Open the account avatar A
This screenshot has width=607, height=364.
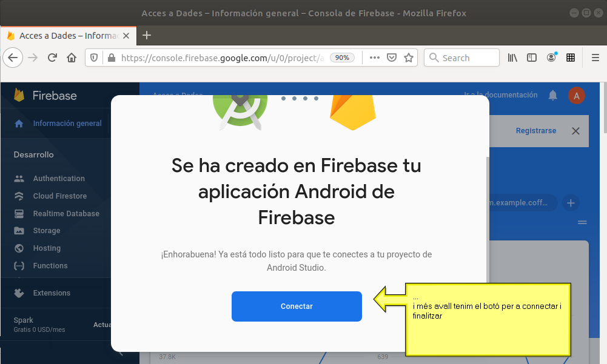(577, 96)
